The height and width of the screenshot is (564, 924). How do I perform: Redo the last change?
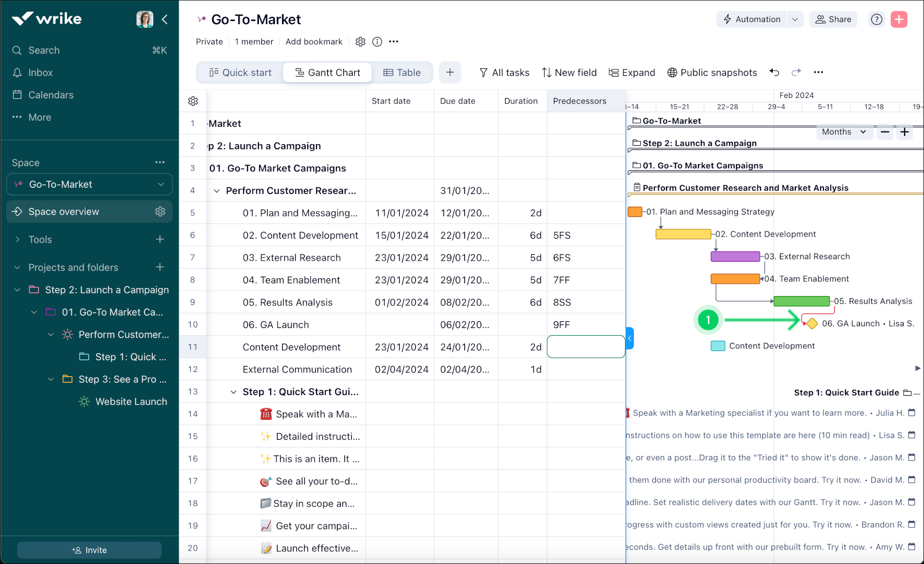796,72
